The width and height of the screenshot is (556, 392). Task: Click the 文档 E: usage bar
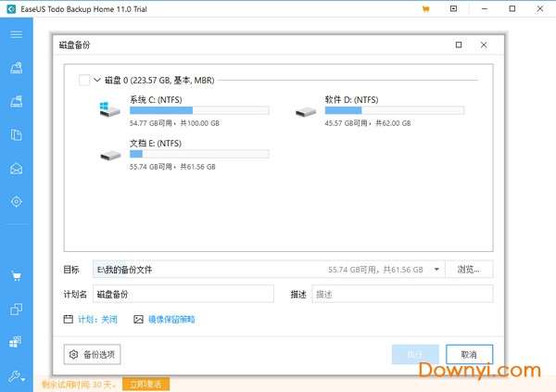coord(199,154)
